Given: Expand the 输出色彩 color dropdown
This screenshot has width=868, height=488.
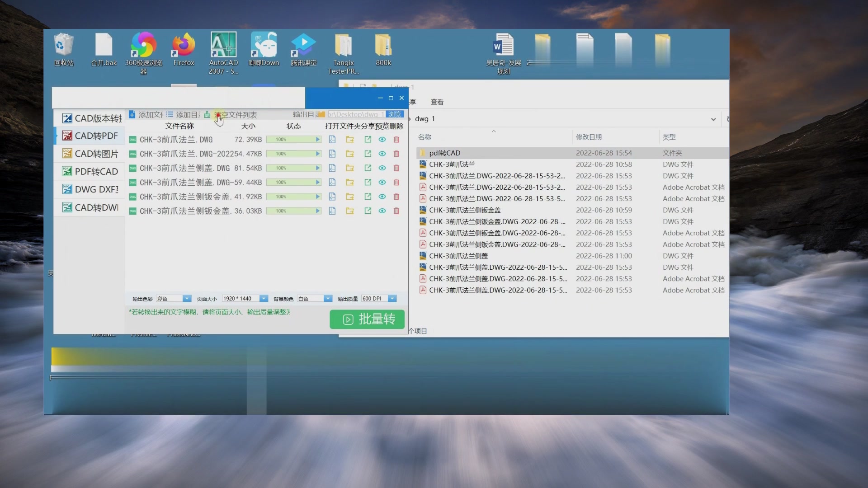Looking at the screenshot, I should [186, 299].
